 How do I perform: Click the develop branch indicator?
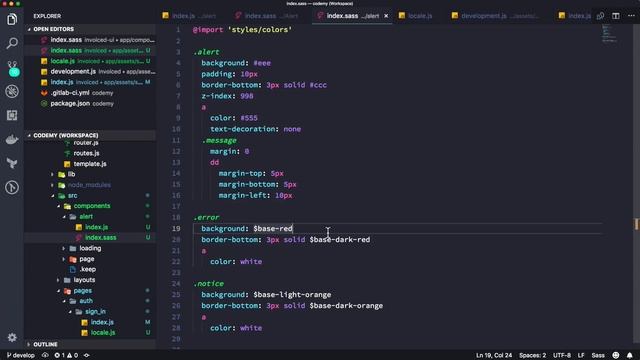(21, 355)
